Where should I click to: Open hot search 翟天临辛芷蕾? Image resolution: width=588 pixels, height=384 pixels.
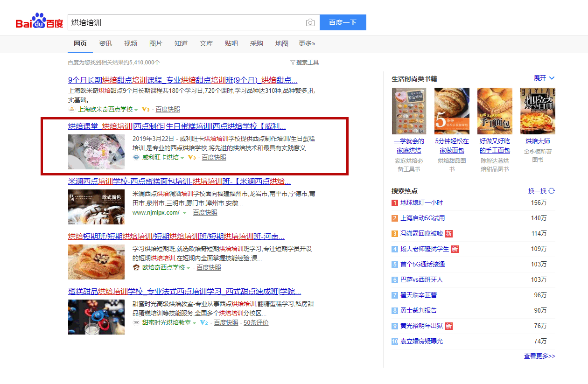419,295
